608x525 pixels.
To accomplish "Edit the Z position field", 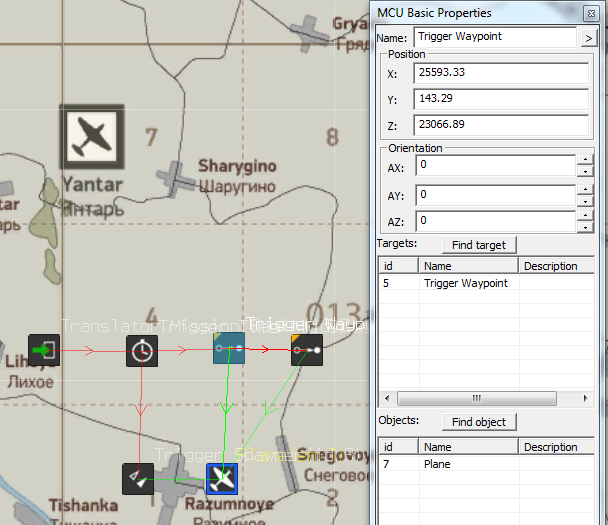I will (501, 125).
